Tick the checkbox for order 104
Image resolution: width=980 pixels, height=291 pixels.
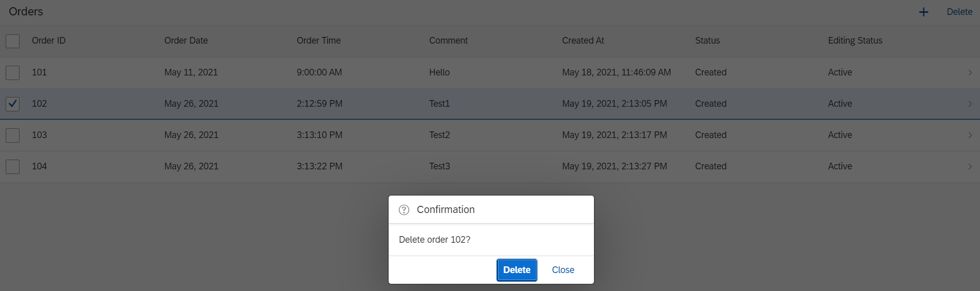(x=13, y=167)
